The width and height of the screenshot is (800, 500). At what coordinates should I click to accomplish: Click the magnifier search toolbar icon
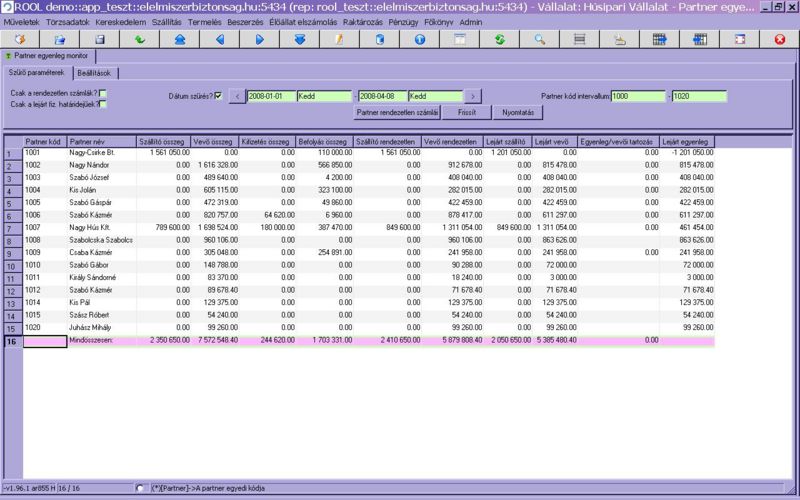pos(539,40)
